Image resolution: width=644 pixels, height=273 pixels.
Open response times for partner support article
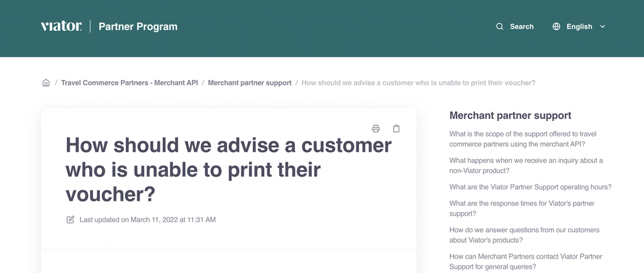[521, 209]
